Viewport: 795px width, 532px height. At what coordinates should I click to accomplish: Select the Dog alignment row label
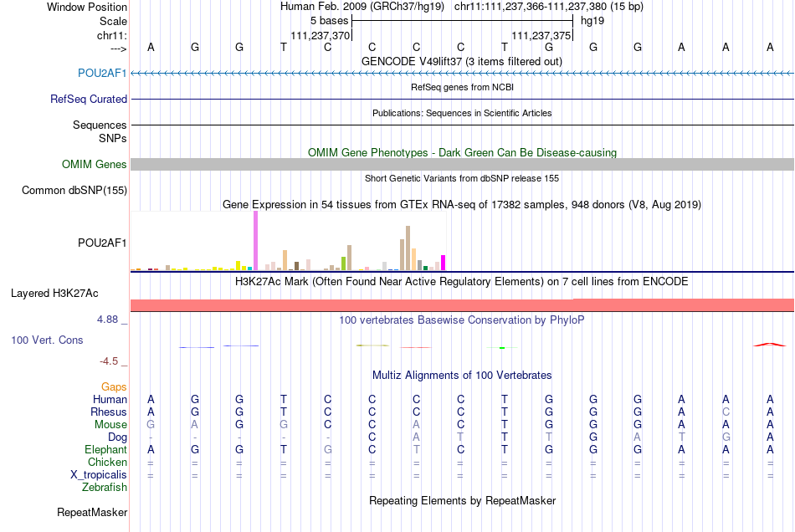(117, 437)
